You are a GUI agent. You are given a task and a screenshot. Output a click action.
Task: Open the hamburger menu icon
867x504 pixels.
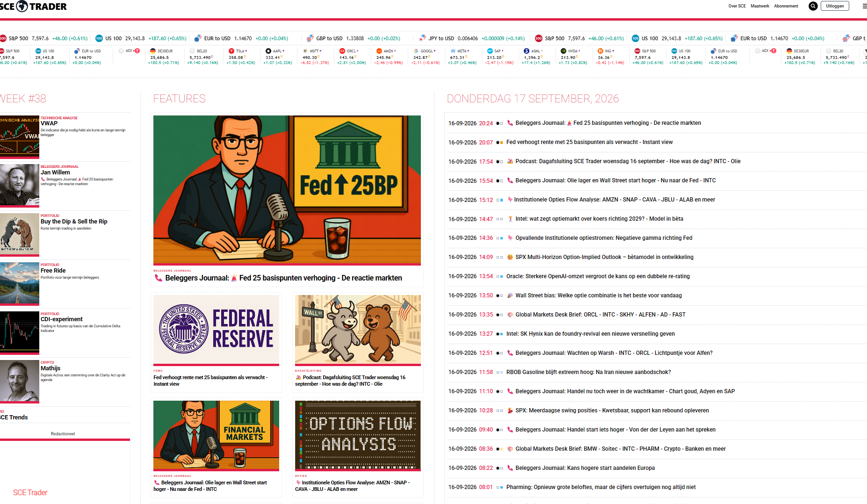point(864,6)
